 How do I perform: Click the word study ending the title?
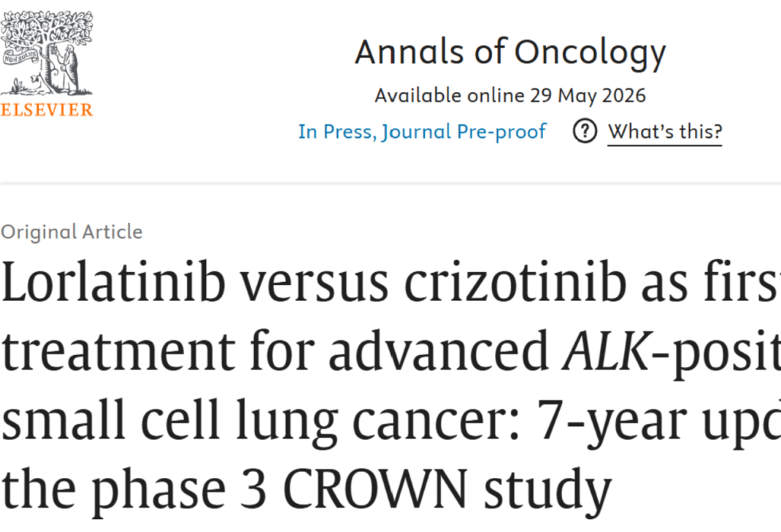click(x=548, y=489)
